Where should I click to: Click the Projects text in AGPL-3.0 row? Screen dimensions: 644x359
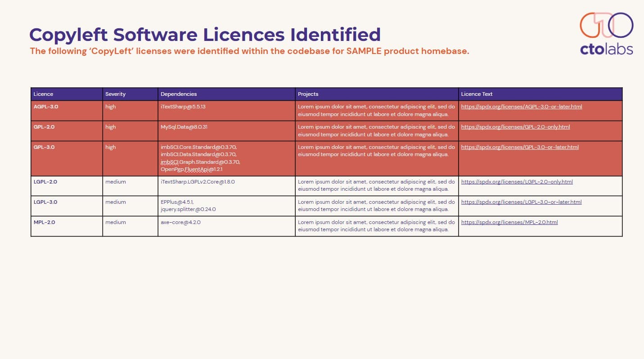[376, 111]
